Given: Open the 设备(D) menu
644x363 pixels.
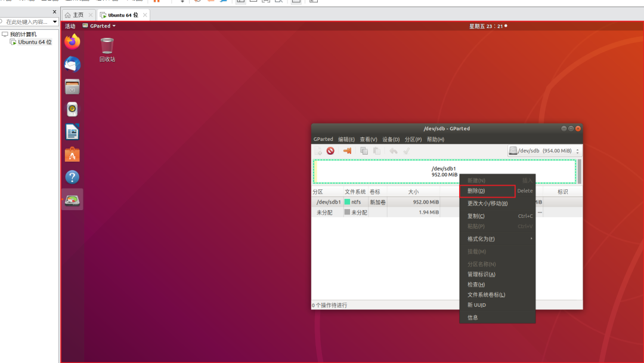Looking at the screenshot, I should [x=391, y=139].
